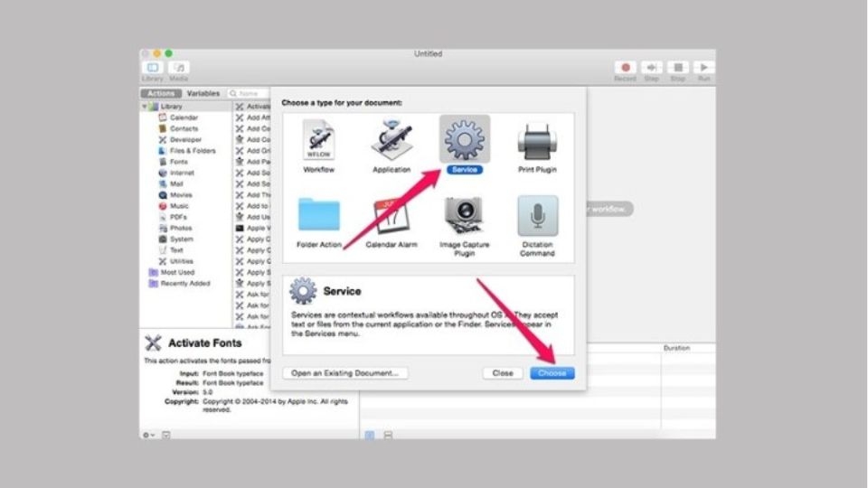
Task: Select Music in the Library list
Action: 179,206
